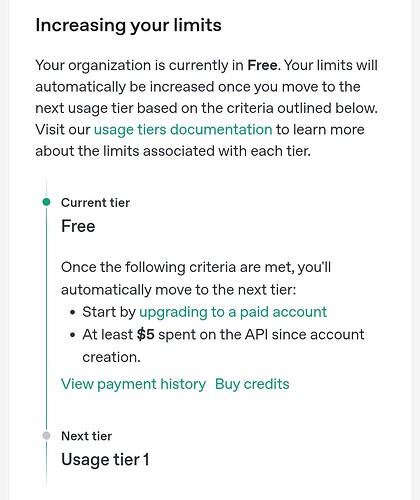
Task: Click the bold $5 amount
Action: [146, 335]
